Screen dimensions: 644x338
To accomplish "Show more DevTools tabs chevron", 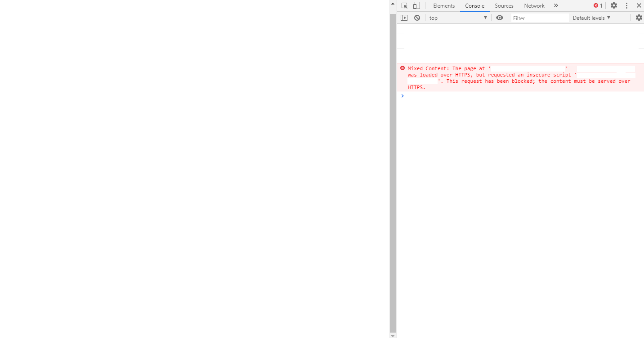I will 556,5.
